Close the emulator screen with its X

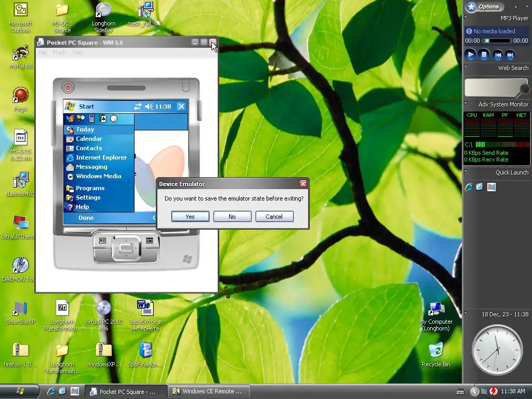[181, 107]
